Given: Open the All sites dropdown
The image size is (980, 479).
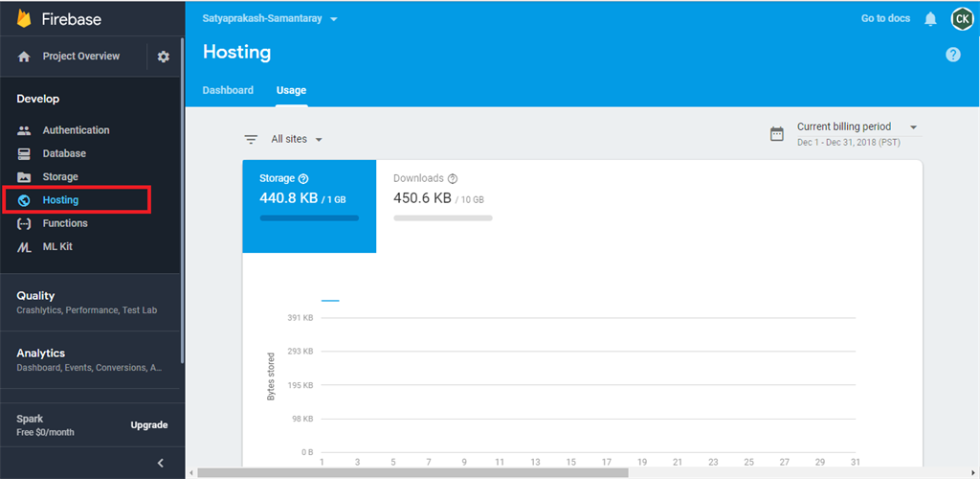Looking at the screenshot, I should point(297,140).
